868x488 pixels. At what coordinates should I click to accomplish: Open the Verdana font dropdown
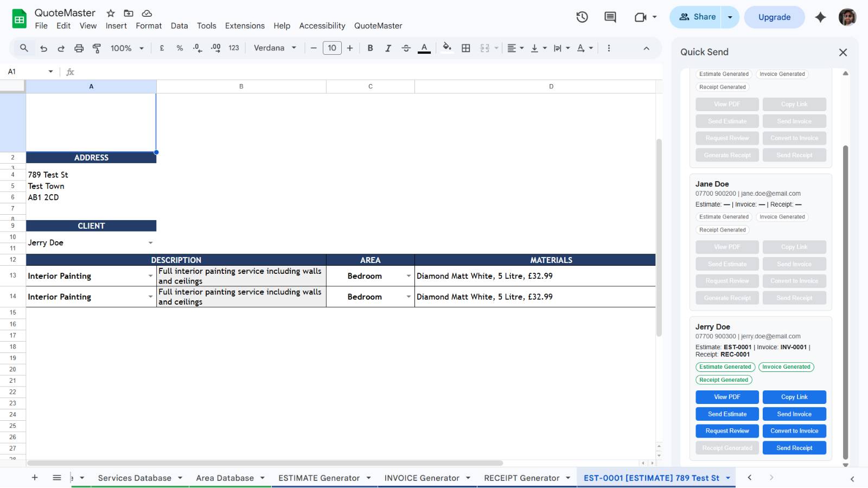coord(275,48)
